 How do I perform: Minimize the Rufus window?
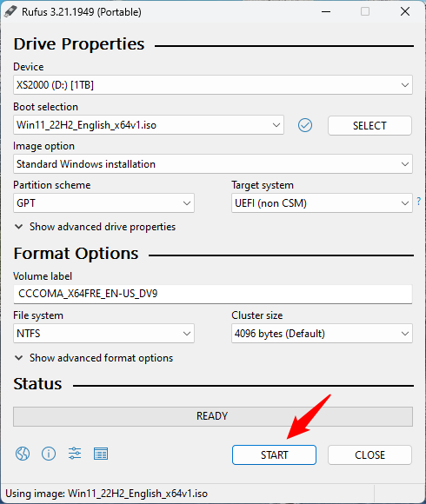326,12
